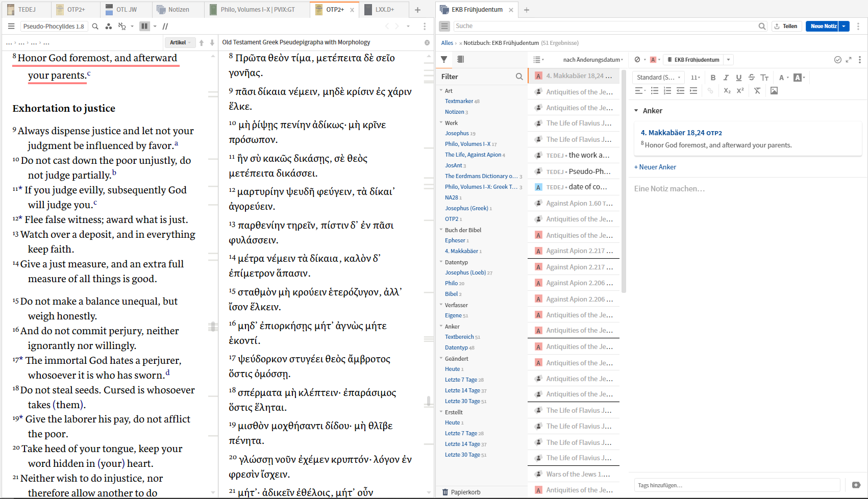Click the interlinear double-slash icon
This screenshot has height=499, width=868.
coord(165,26)
